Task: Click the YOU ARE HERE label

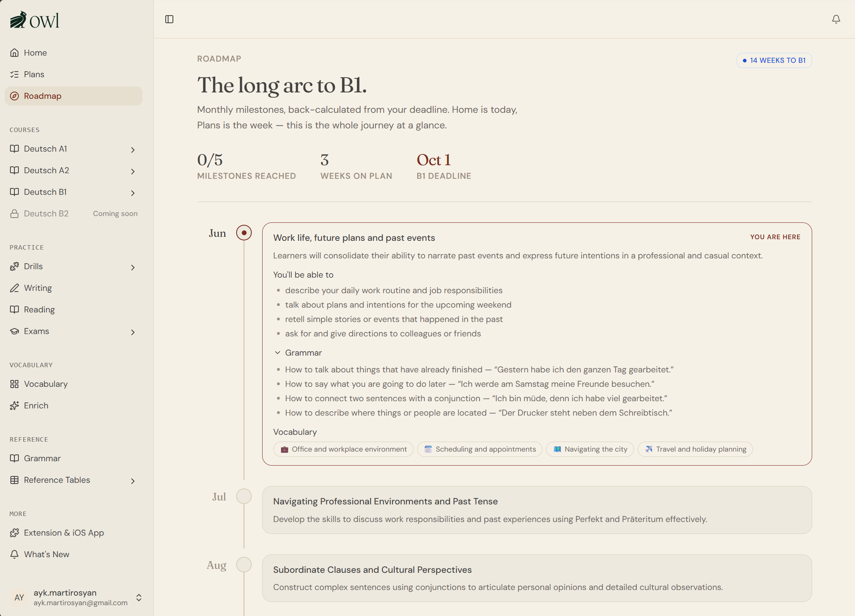Action: tap(775, 237)
